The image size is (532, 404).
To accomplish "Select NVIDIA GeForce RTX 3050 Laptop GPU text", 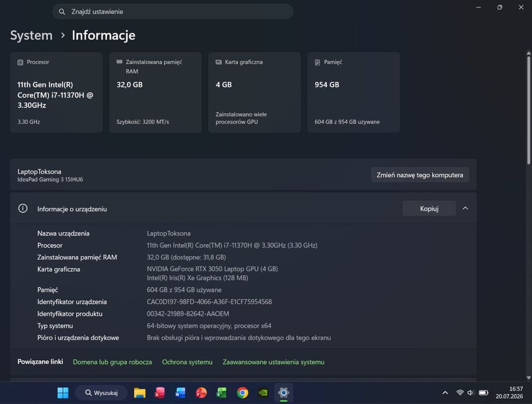I will point(212,269).
